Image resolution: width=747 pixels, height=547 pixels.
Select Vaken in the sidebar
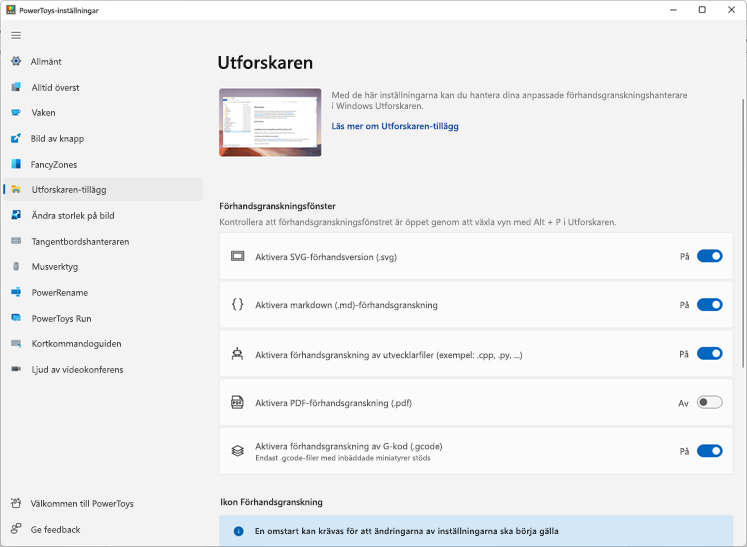click(103, 113)
